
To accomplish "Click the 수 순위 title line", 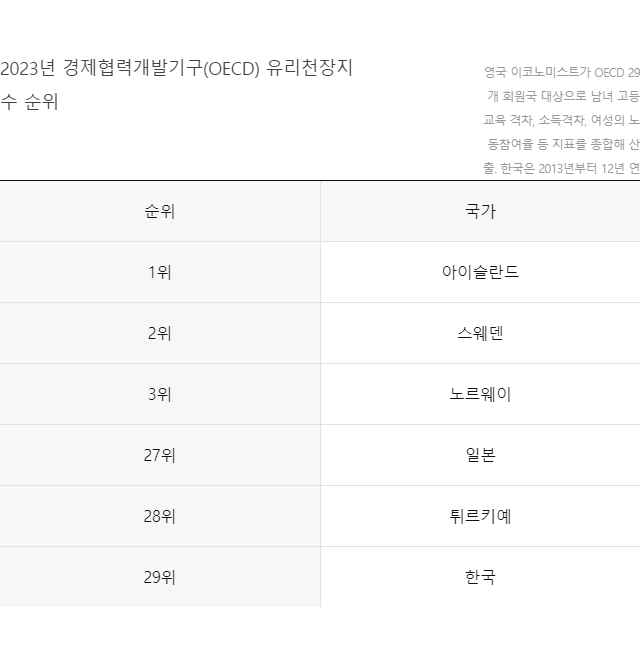I will [29, 102].
